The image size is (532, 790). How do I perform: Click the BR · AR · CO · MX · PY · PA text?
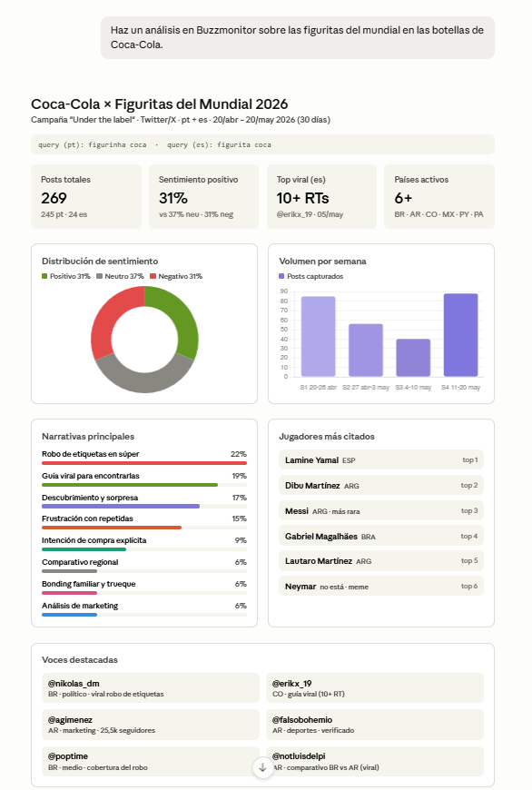[438, 214]
